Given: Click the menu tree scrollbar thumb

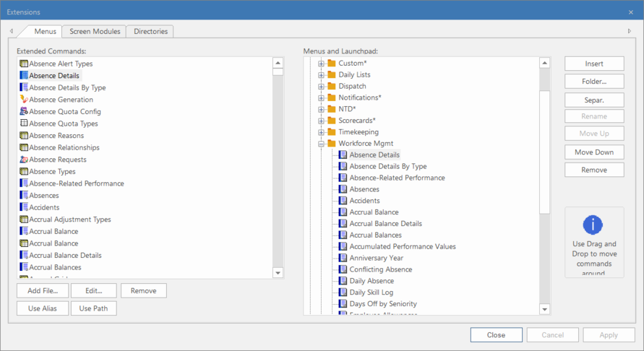Looking at the screenshot, I should 544,152.
